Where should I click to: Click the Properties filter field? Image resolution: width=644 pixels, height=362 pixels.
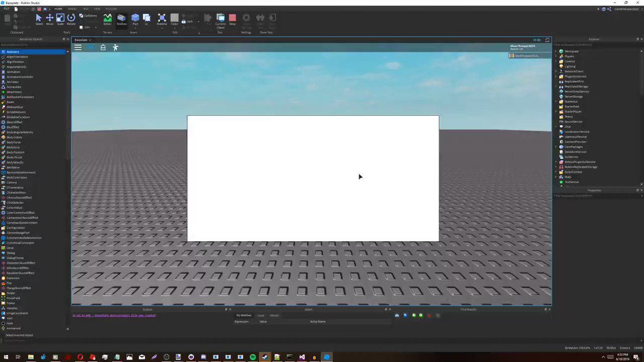point(597,196)
